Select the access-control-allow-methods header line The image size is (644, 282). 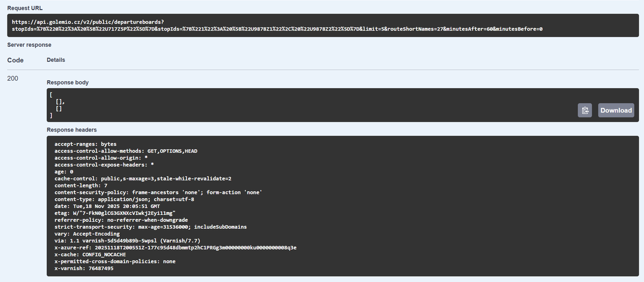pos(126,151)
